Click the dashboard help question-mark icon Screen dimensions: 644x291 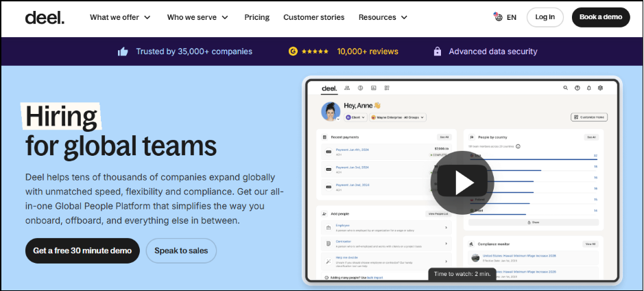click(x=577, y=88)
